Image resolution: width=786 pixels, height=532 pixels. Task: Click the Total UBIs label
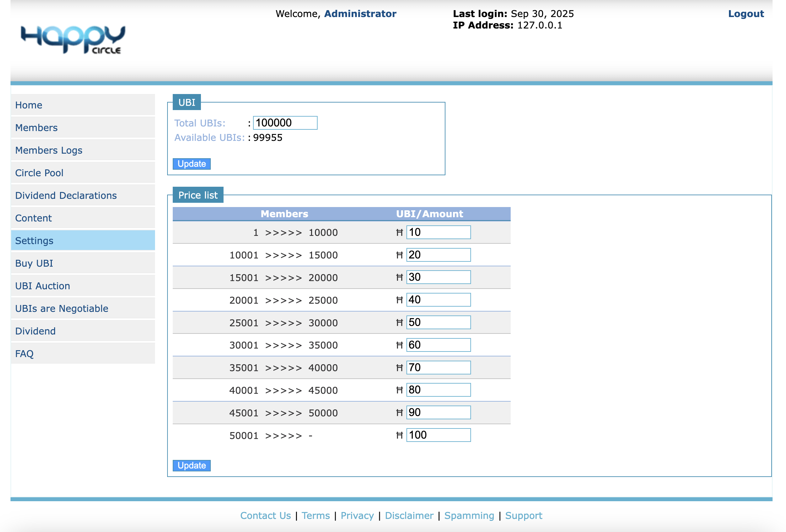pyautogui.click(x=200, y=123)
